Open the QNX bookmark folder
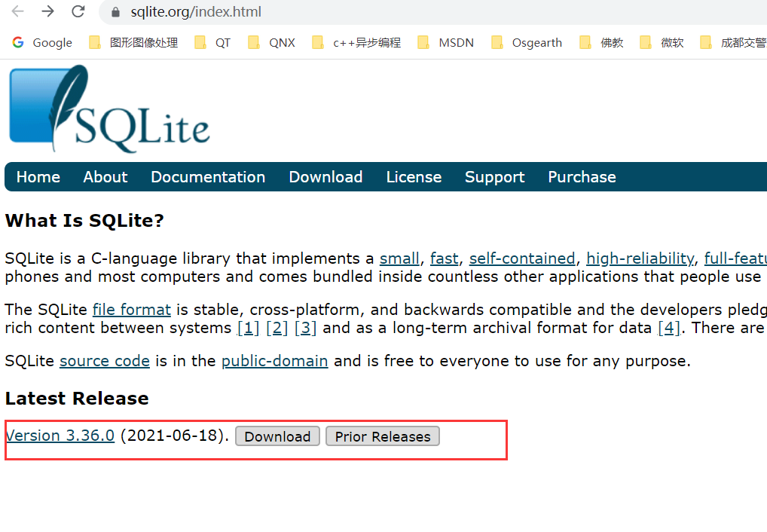Screen dimensions: 767x532 click(271, 43)
